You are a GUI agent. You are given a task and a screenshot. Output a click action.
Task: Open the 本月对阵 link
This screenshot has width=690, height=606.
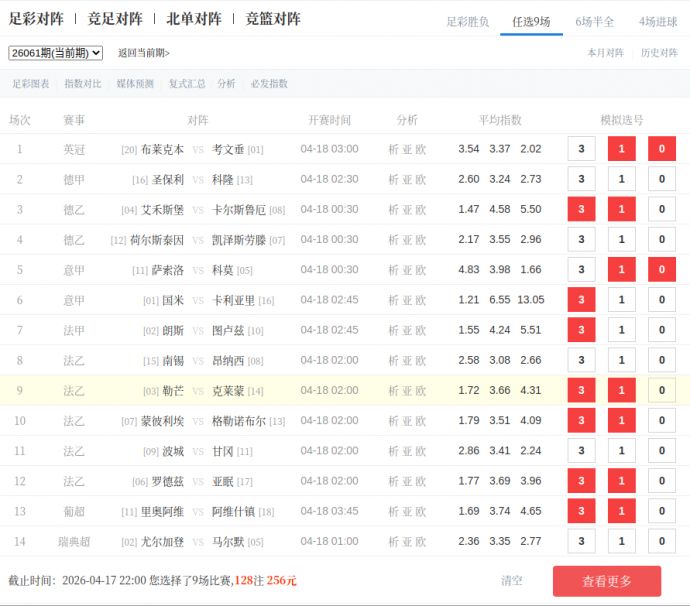point(605,53)
